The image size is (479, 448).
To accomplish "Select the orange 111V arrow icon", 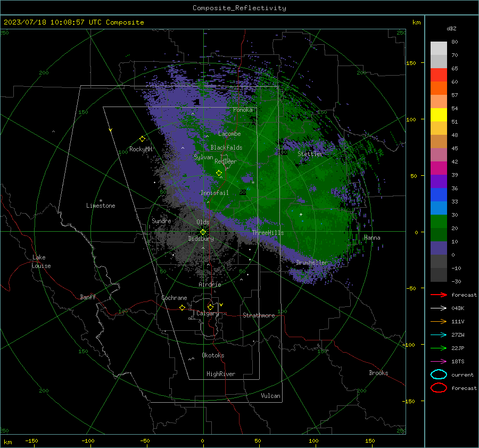I will [x=439, y=321].
